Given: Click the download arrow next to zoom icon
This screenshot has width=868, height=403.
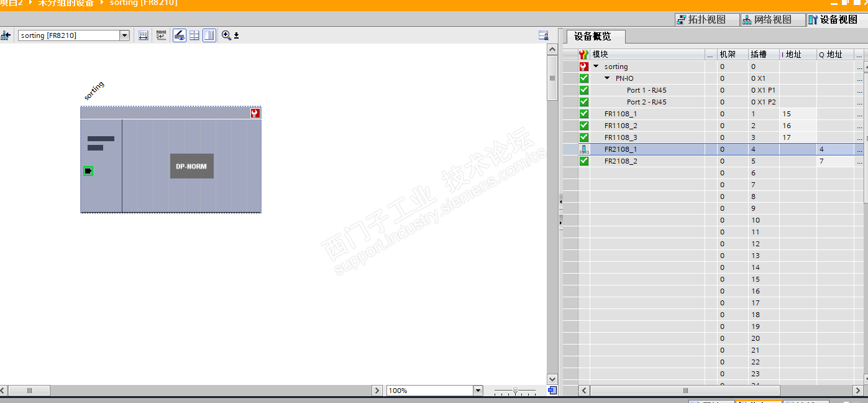Looking at the screenshot, I should tap(237, 35).
